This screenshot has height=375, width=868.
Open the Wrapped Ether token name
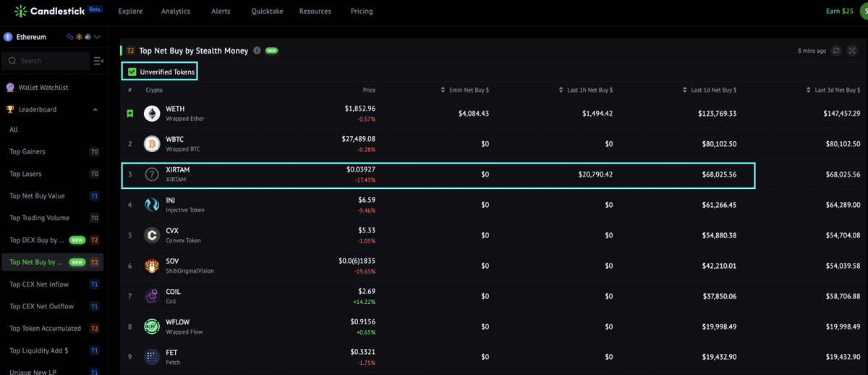[184, 119]
